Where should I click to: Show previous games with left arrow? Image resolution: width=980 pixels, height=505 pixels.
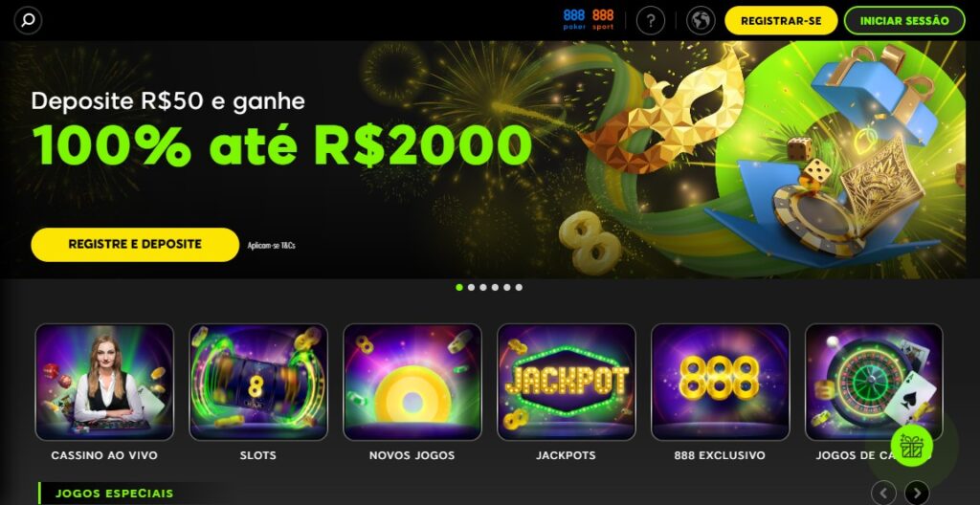[883, 493]
